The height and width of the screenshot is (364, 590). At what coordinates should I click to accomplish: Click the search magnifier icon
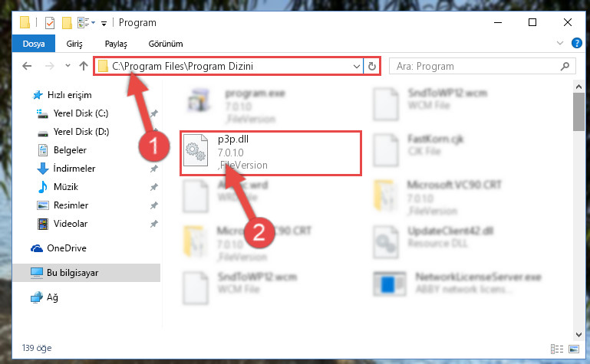point(565,67)
